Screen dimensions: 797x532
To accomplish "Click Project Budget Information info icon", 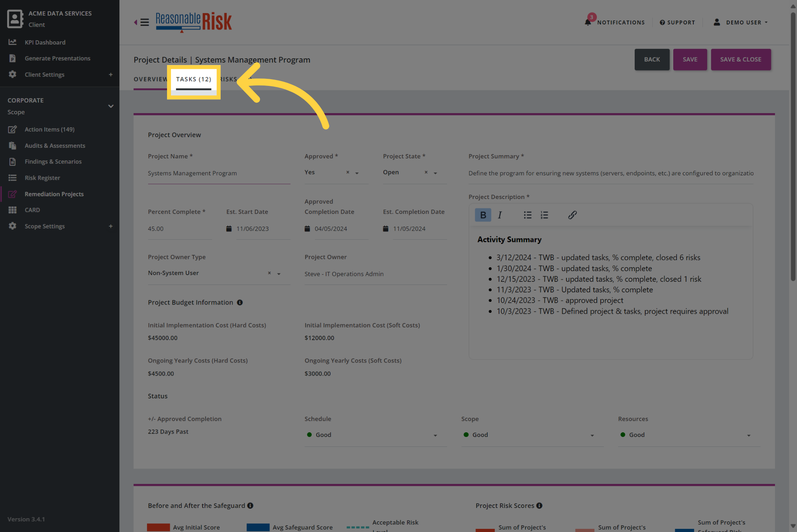I will point(240,302).
